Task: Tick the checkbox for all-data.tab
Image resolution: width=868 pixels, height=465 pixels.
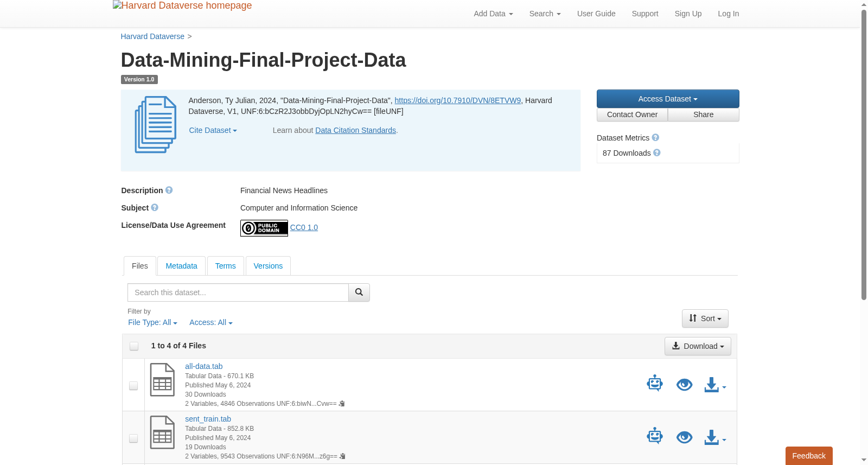Action: pyautogui.click(x=133, y=386)
